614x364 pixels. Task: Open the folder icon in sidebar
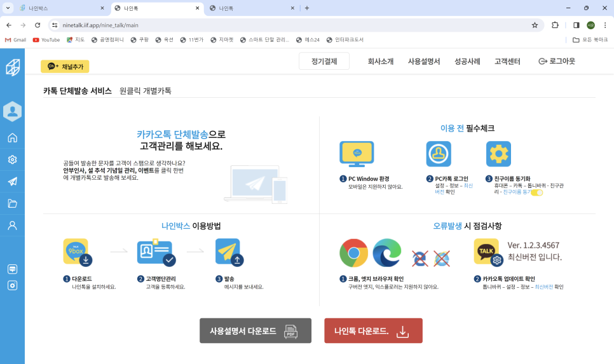[x=13, y=203]
